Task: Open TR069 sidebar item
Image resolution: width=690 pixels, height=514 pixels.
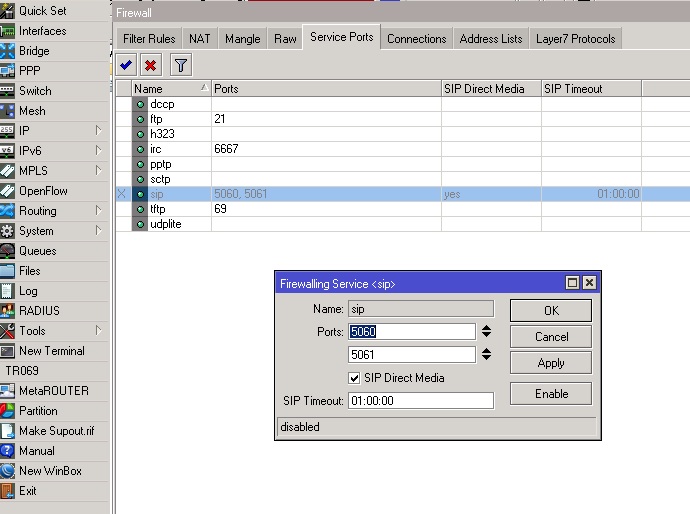Action: pos(22,371)
